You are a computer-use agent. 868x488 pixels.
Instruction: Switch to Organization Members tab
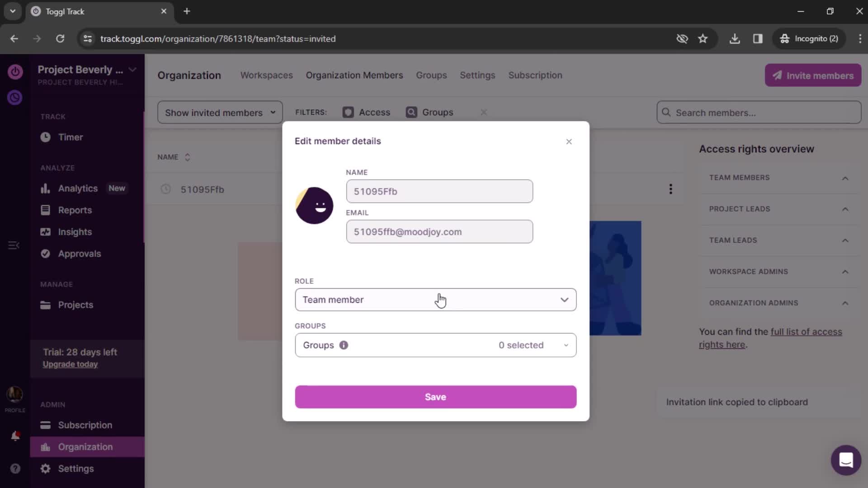tap(354, 75)
